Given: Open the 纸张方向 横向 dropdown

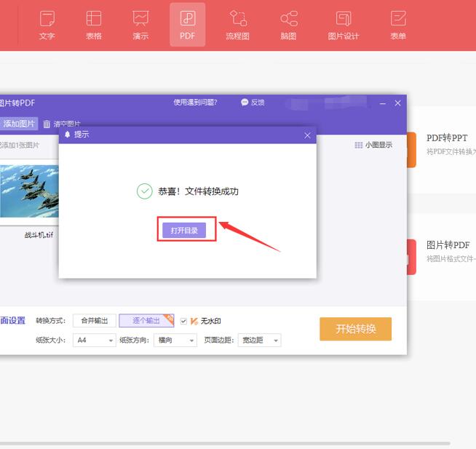Looking at the screenshot, I should [x=175, y=341].
